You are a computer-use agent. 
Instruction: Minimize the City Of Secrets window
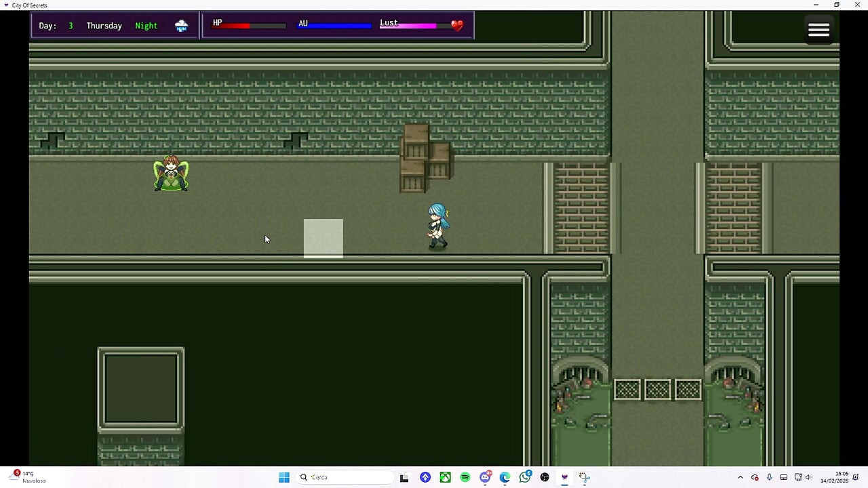pos(816,5)
